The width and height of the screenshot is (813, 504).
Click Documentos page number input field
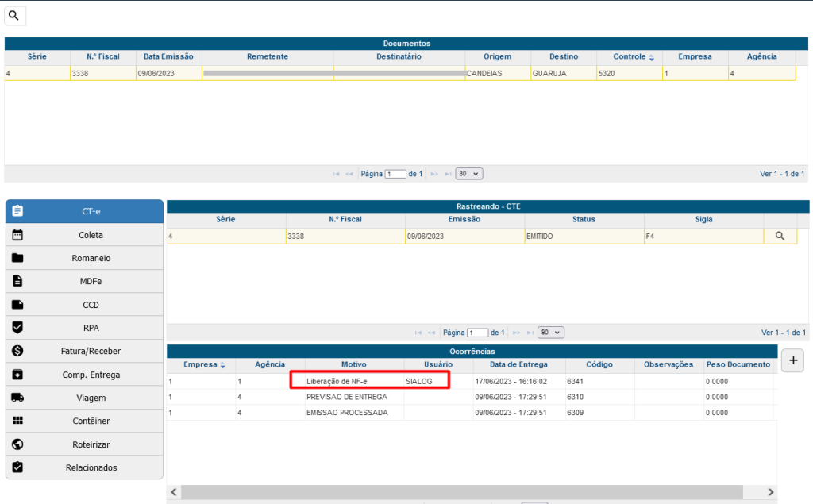[395, 174]
